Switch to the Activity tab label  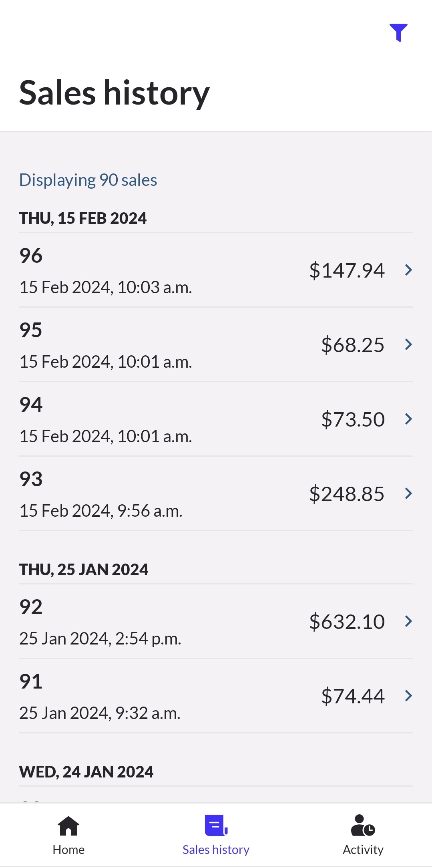point(363,850)
